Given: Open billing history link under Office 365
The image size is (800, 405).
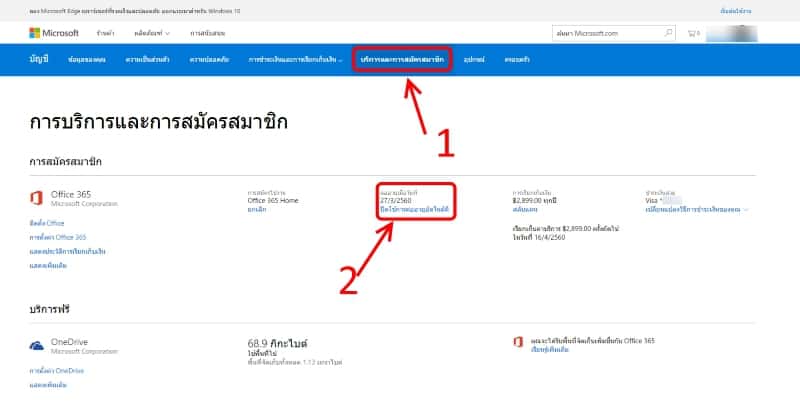Looking at the screenshot, I should click(67, 251).
